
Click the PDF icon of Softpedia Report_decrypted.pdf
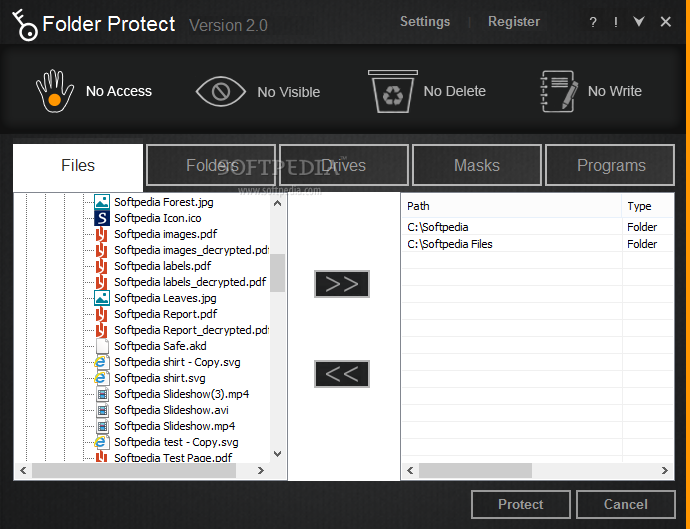tap(102, 330)
